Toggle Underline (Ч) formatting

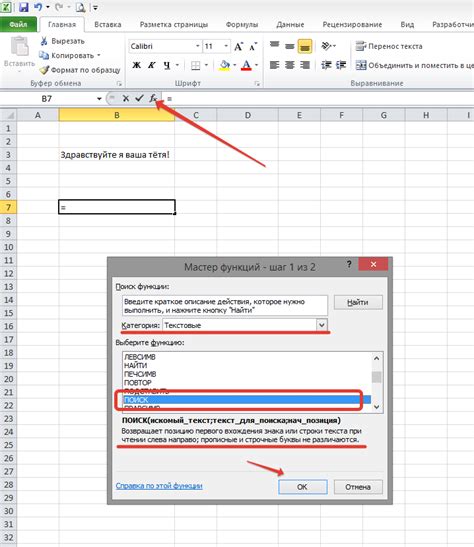pos(167,65)
